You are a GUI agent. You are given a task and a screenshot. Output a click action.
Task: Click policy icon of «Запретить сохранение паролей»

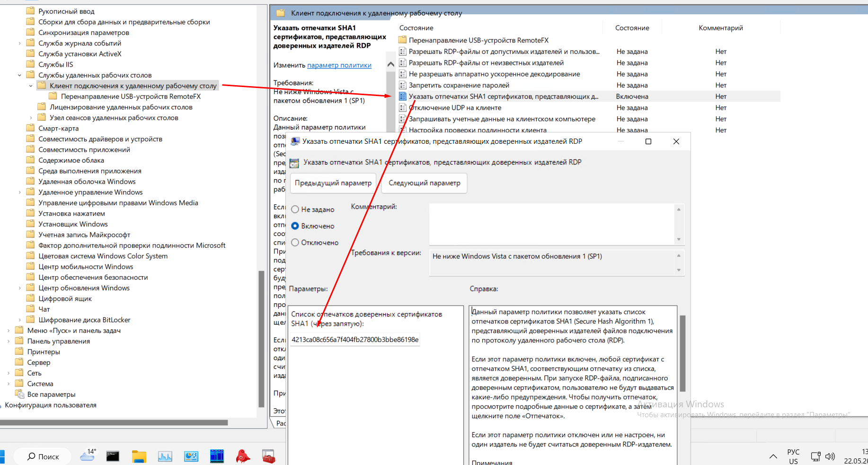click(x=403, y=85)
